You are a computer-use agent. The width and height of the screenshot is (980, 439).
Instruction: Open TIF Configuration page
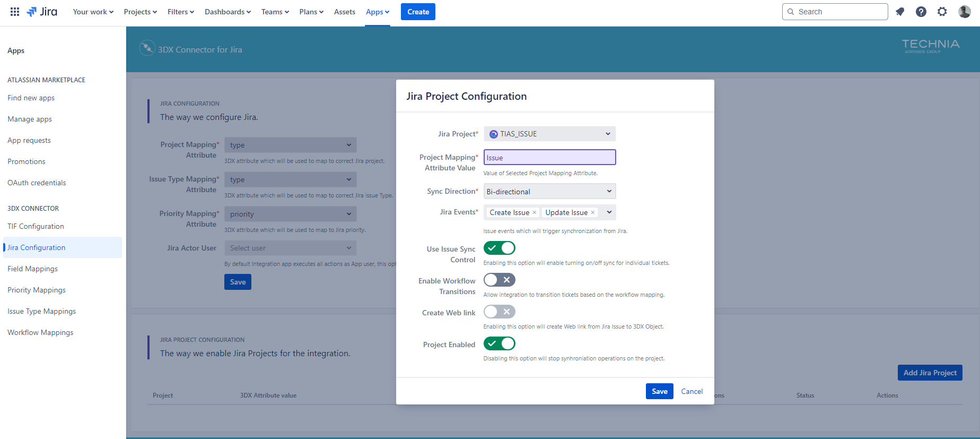tap(36, 226)
